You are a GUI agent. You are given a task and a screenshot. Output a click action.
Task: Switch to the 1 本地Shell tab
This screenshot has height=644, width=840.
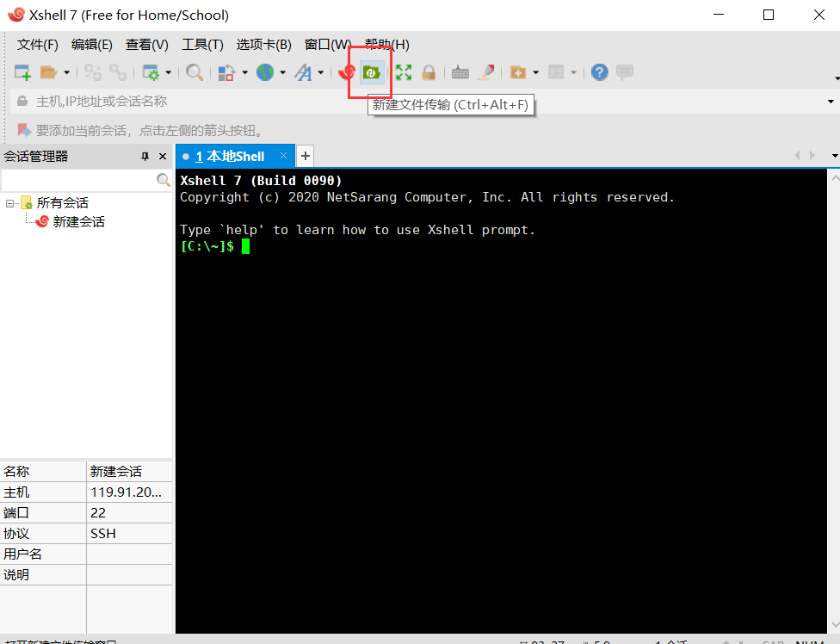click(230, 157)
